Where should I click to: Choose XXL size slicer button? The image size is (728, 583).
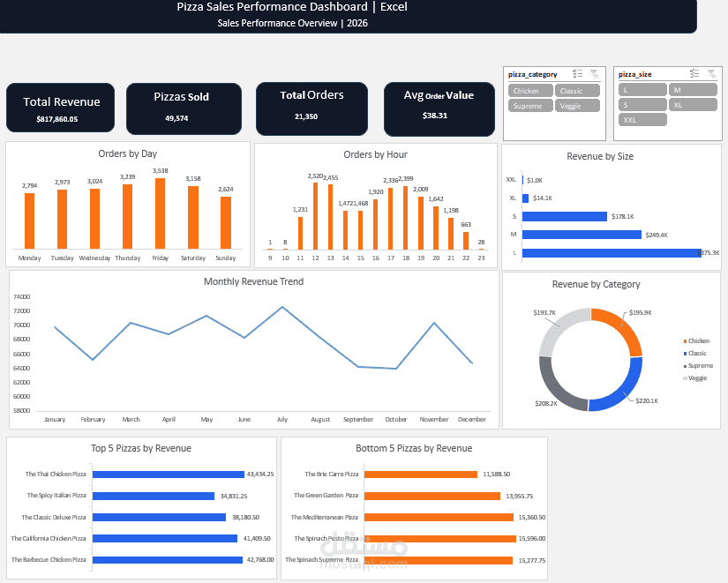tap(642, 119)
